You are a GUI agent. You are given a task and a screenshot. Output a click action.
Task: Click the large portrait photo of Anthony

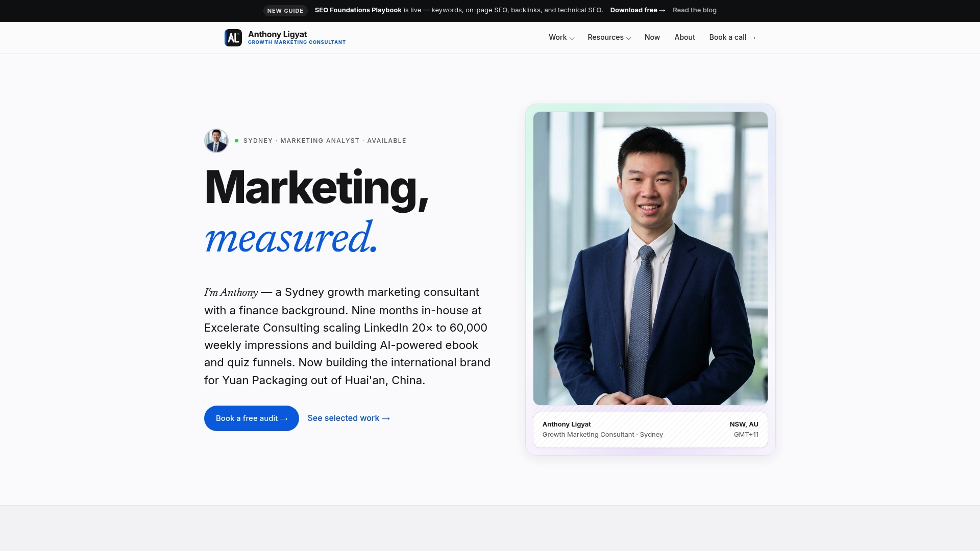pos(650,258)
